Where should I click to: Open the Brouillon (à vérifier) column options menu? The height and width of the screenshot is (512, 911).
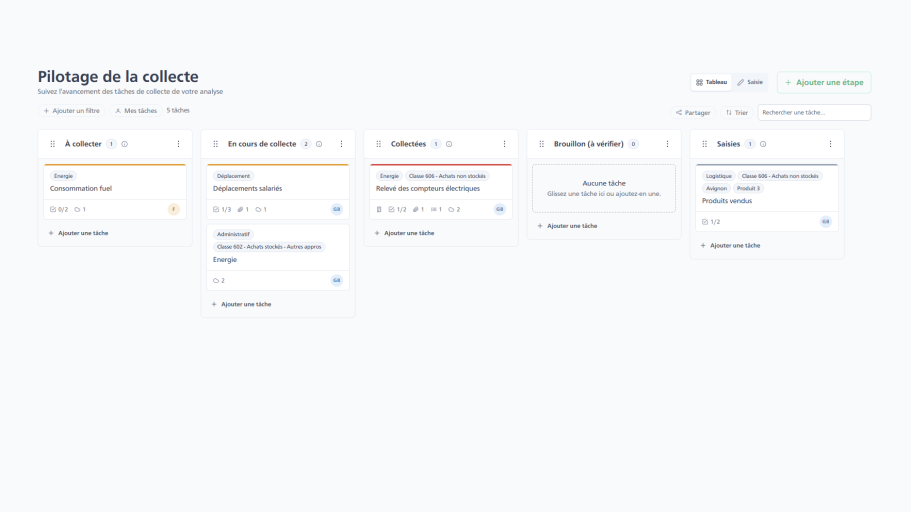pyautogui.click(x=668, y=144)
